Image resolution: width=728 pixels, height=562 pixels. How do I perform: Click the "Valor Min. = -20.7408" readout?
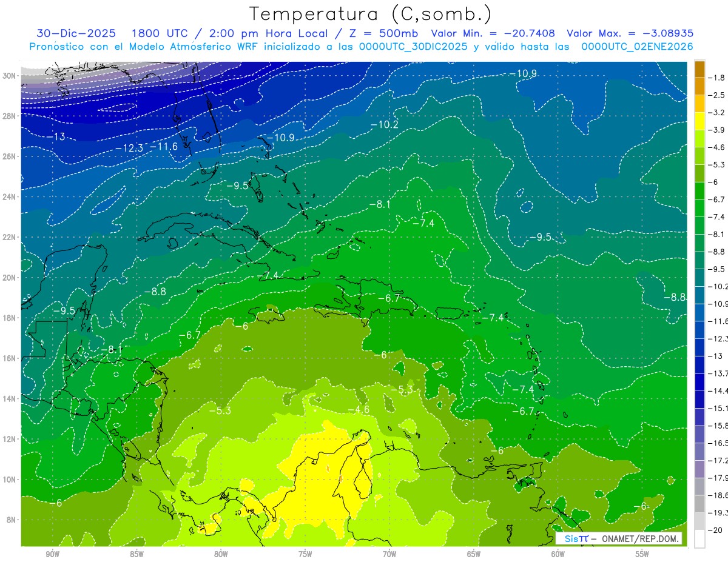pyautogui.click(x=493, y=33)
